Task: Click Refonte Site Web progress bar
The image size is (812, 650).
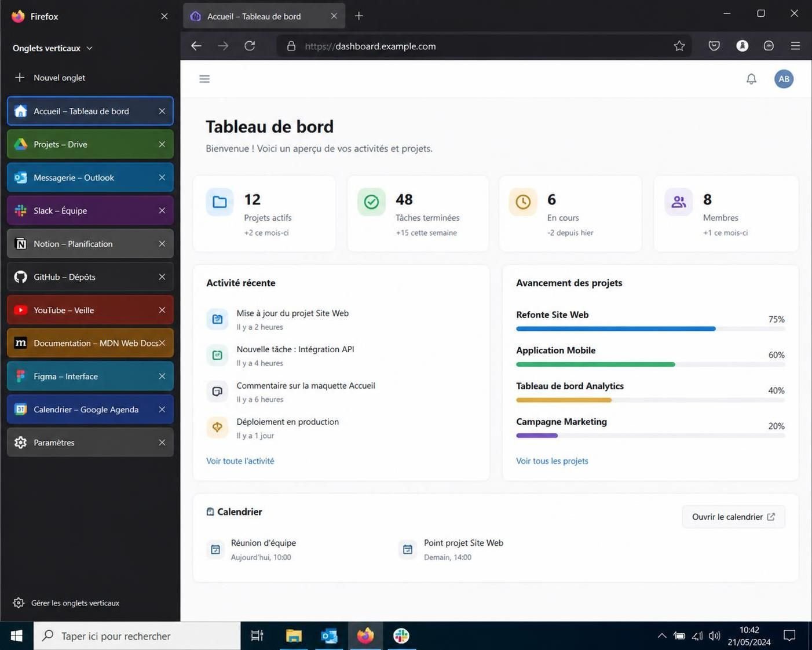Action: tap(650, 329)
